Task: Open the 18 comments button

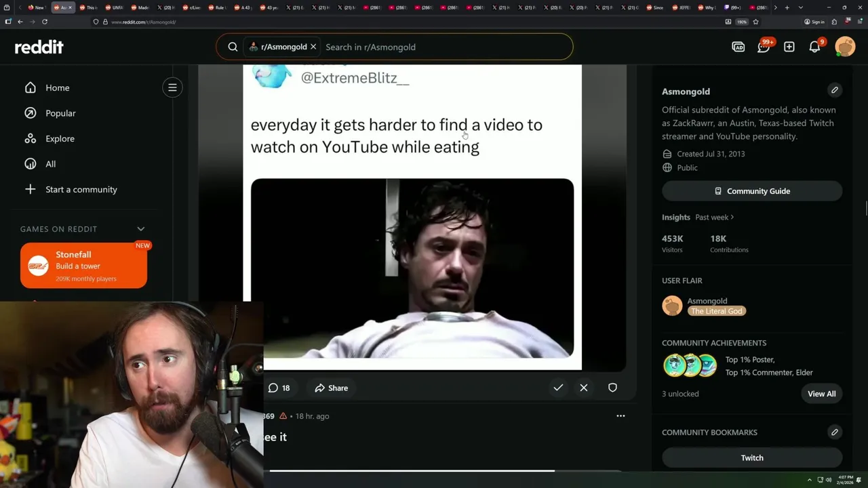Action: 279,388
